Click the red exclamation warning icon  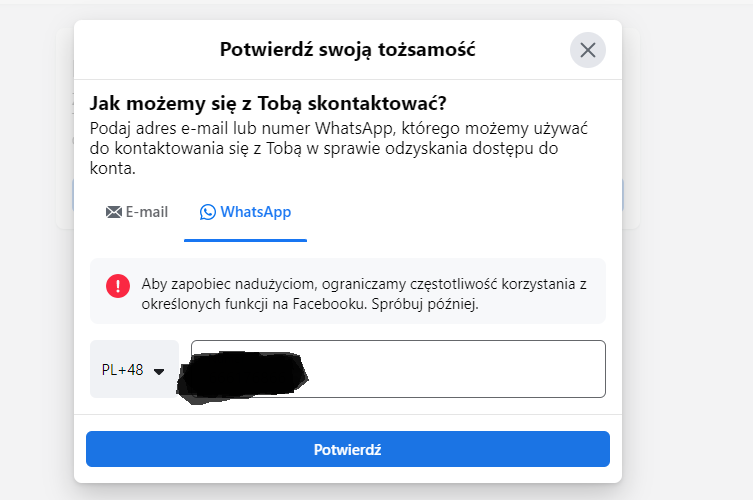tap(118, 285)
